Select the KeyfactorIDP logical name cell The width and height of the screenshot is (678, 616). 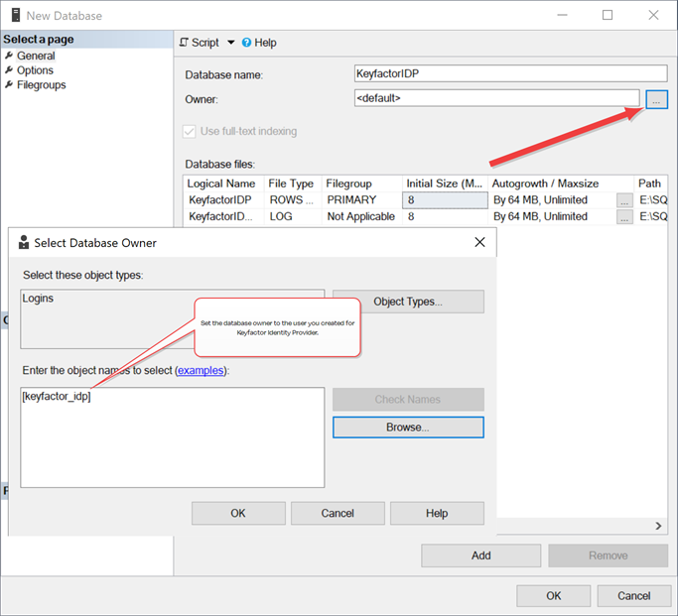(223, 200)
